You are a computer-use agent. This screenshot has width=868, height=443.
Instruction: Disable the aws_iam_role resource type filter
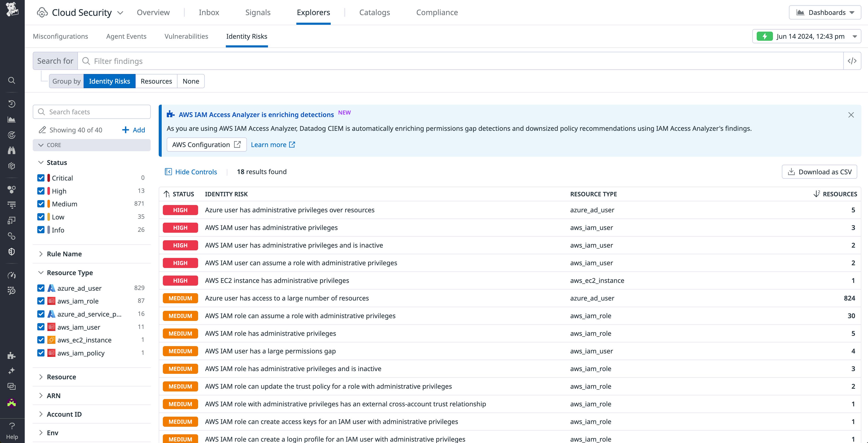pos(41,301)
